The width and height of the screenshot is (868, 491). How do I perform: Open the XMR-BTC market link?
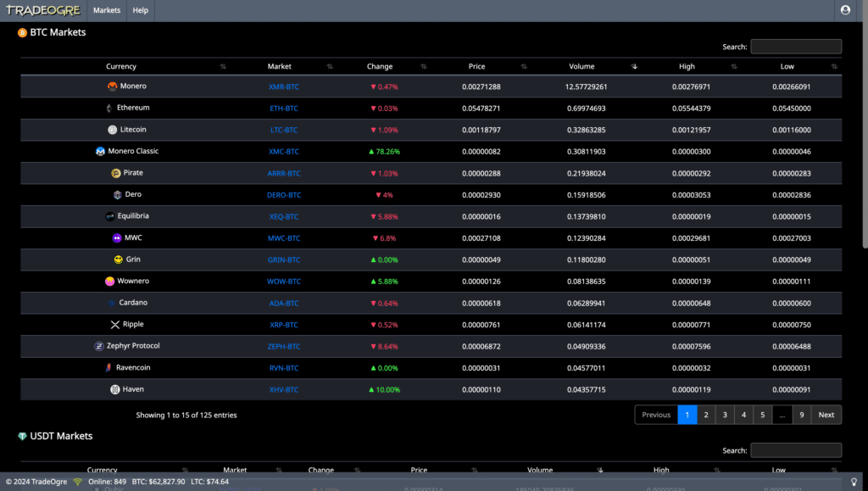point(284,86)
